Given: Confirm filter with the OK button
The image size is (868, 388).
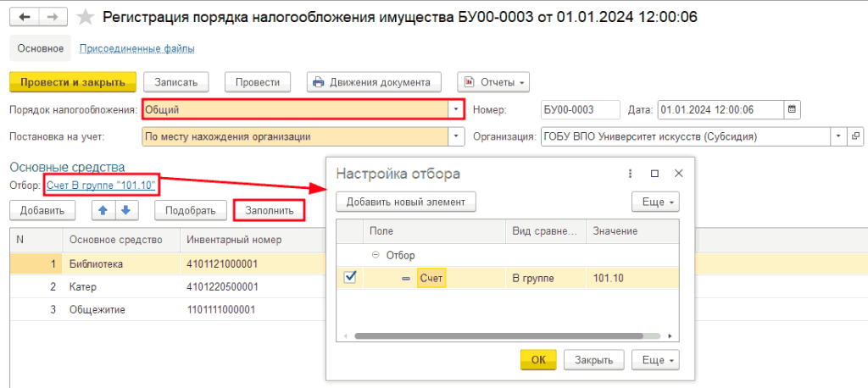Looking at the screenshot, I should (x=538, y=360).
